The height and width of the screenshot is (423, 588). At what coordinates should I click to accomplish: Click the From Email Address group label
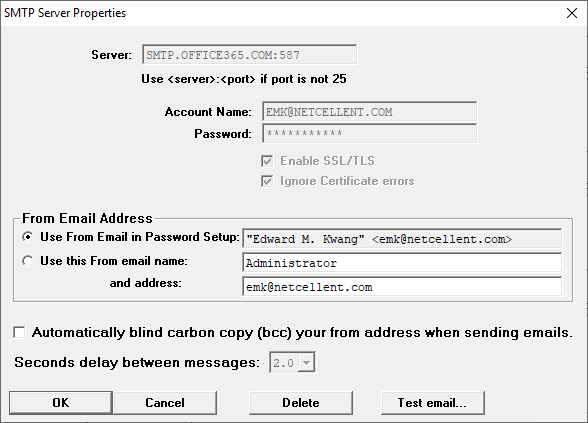(87, 218)
